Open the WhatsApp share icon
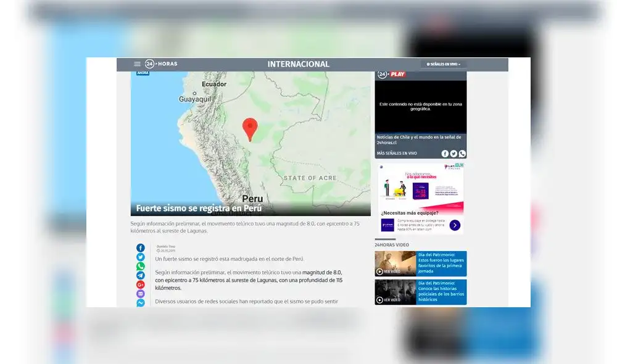This screenshot has width=617, height=364. [141, 266]
